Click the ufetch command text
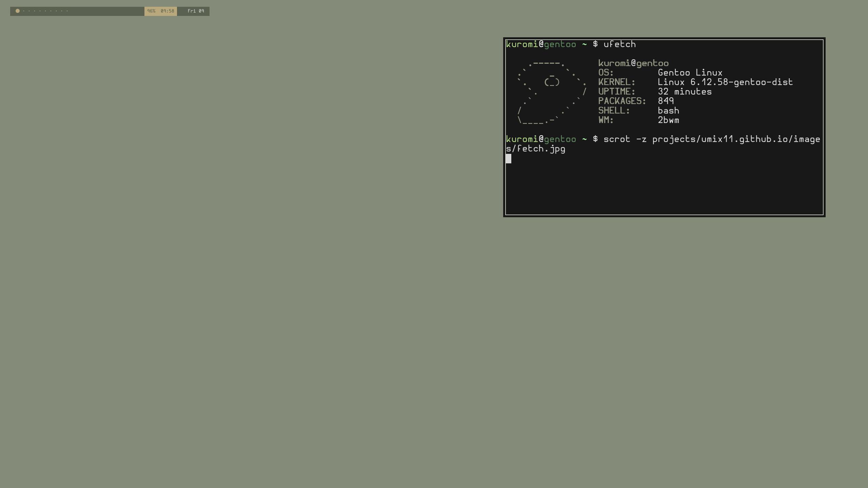This screenshot has height=488, width=868. pyautogui.click(x=619, y=44)
